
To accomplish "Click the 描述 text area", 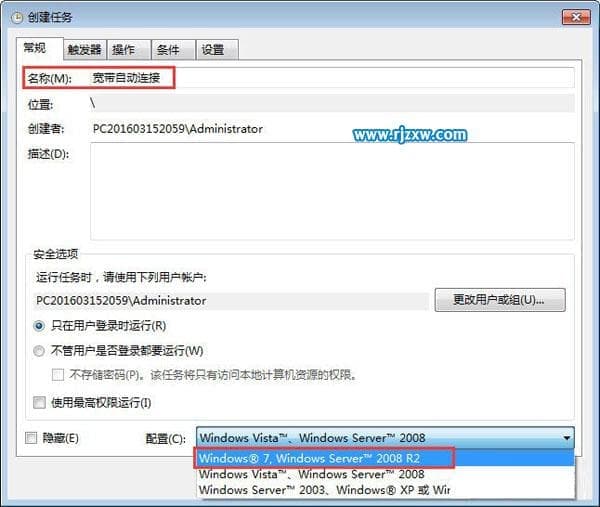I will [332, 191].
